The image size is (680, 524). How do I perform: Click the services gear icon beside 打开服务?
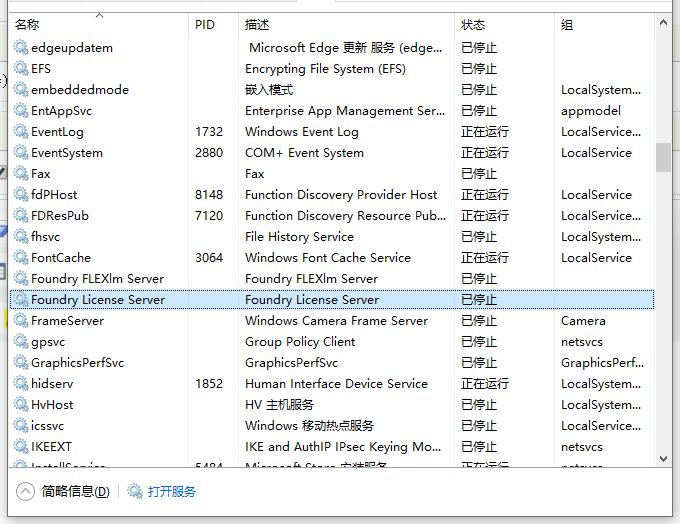point(135,491)
